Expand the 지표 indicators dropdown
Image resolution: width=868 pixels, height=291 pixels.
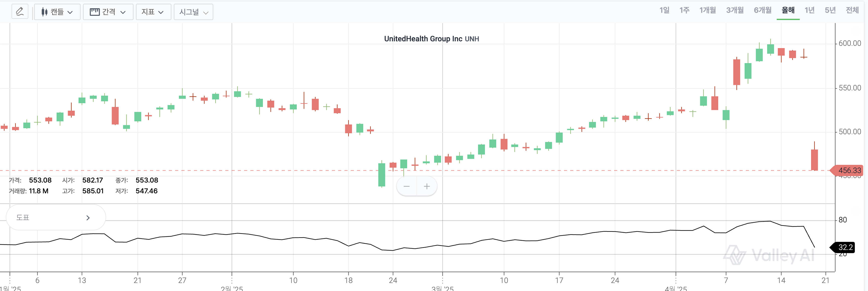153,12
